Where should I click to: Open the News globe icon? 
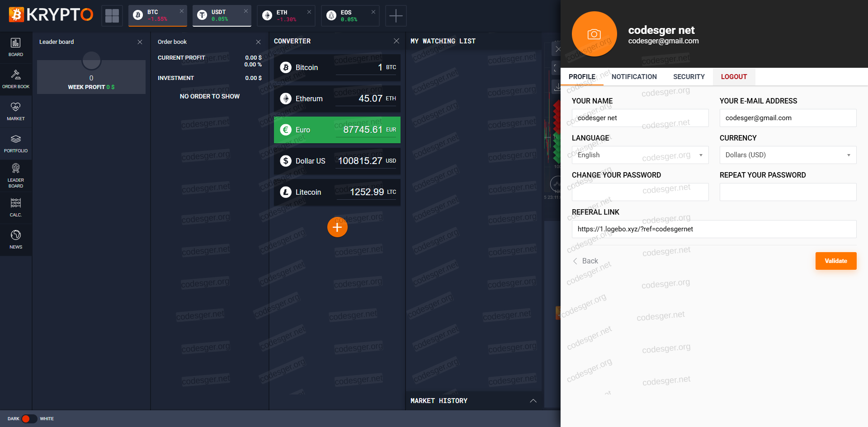click(x=16, y=235)
